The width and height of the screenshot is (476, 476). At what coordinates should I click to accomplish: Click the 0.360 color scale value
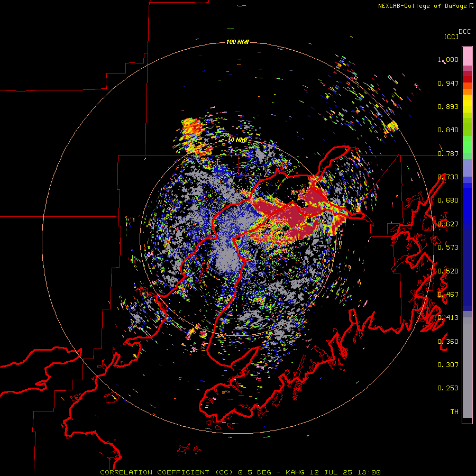click(x=448, y=342)
